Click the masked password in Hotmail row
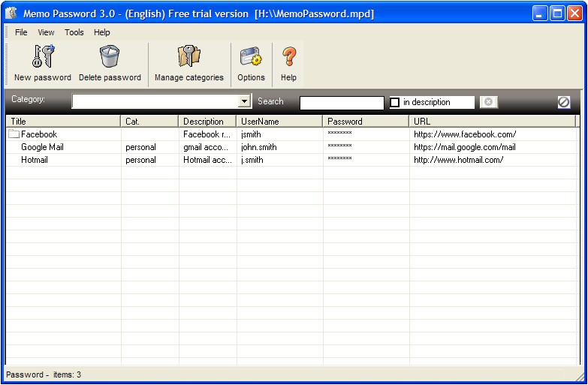Screen dimensions: 588x385 click(339, 158)
